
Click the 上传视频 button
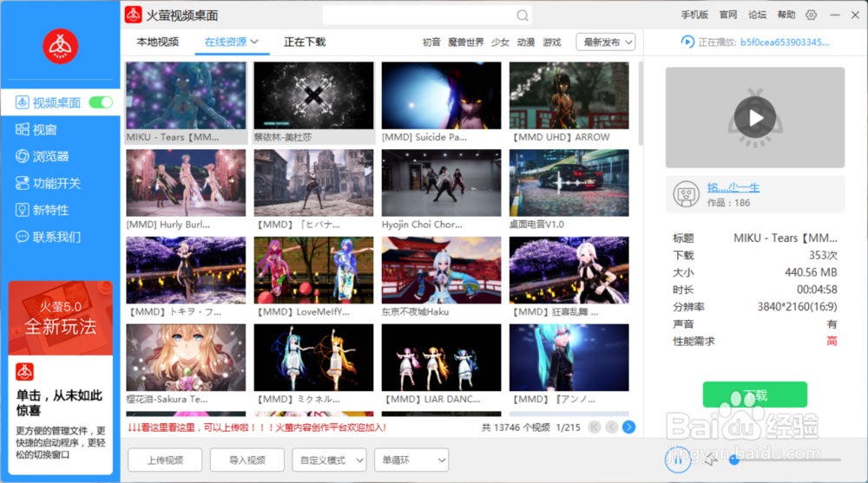165,460
